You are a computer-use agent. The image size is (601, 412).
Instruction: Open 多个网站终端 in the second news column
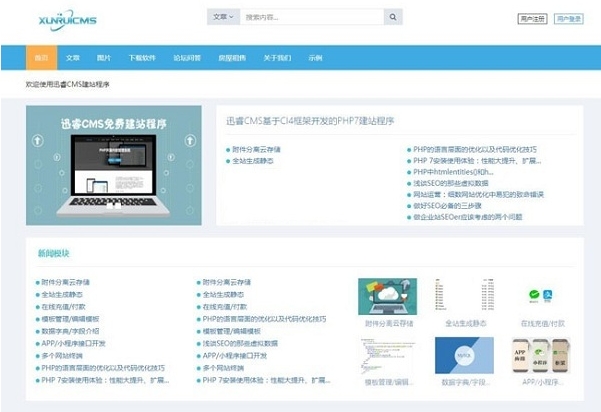click(x=223, y=368)
